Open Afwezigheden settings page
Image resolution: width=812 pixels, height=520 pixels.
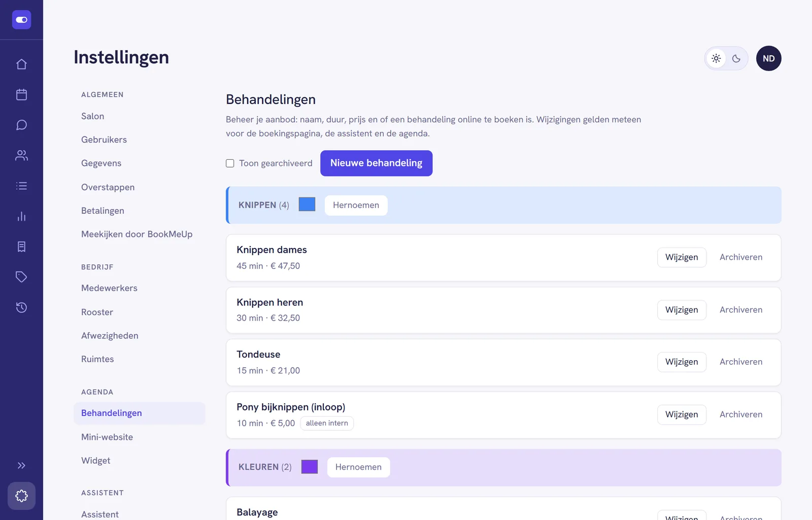[x=140, y=336]
